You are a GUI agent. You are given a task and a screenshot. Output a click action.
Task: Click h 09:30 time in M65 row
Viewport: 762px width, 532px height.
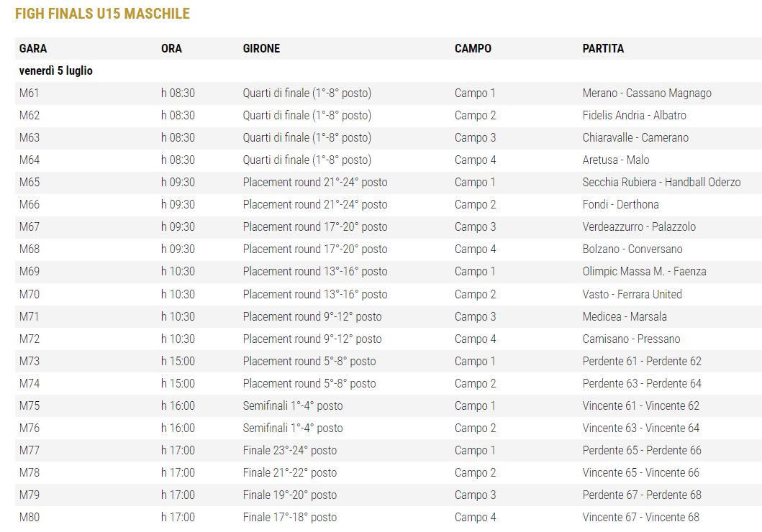(x=178, y=183)
